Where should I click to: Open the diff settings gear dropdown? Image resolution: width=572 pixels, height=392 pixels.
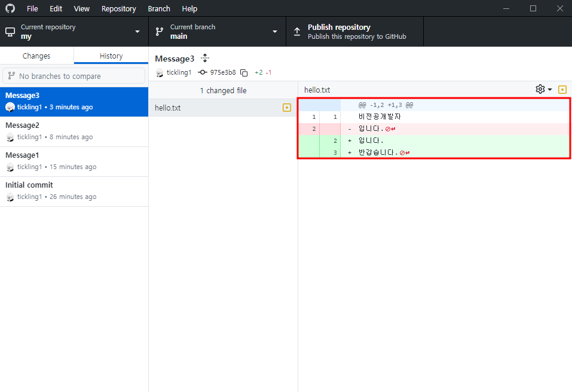[x=543, y=90]
